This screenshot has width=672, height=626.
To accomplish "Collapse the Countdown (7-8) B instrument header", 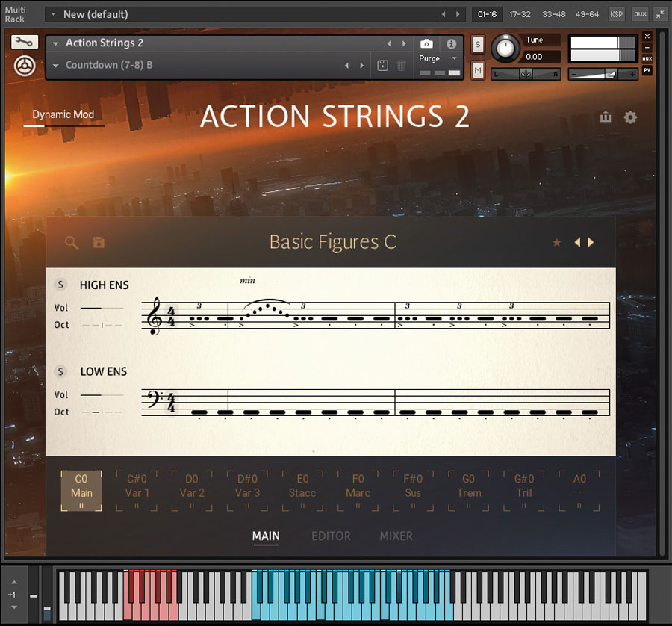I will tap(55, 66).
